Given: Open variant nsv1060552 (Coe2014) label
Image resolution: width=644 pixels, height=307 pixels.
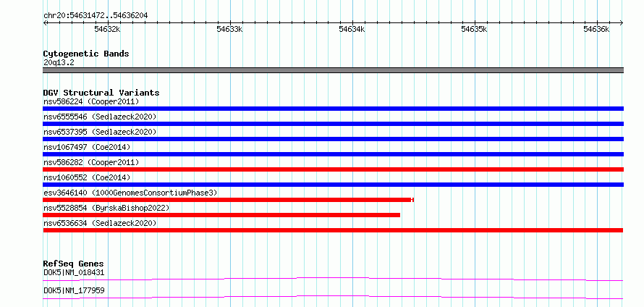Looking at the screenshot, I should coord(87,177).
